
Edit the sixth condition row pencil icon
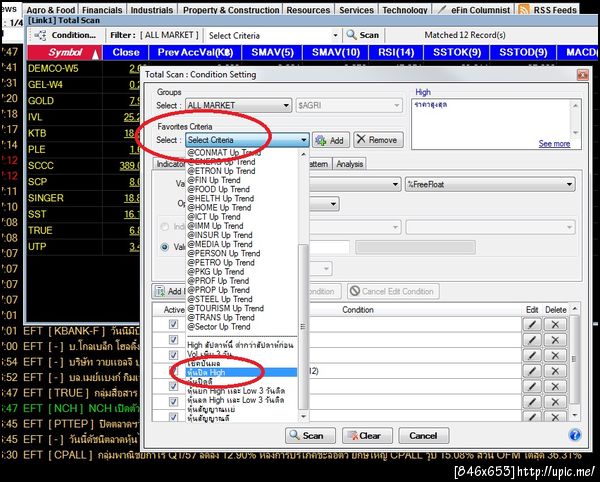click(532, 402)
